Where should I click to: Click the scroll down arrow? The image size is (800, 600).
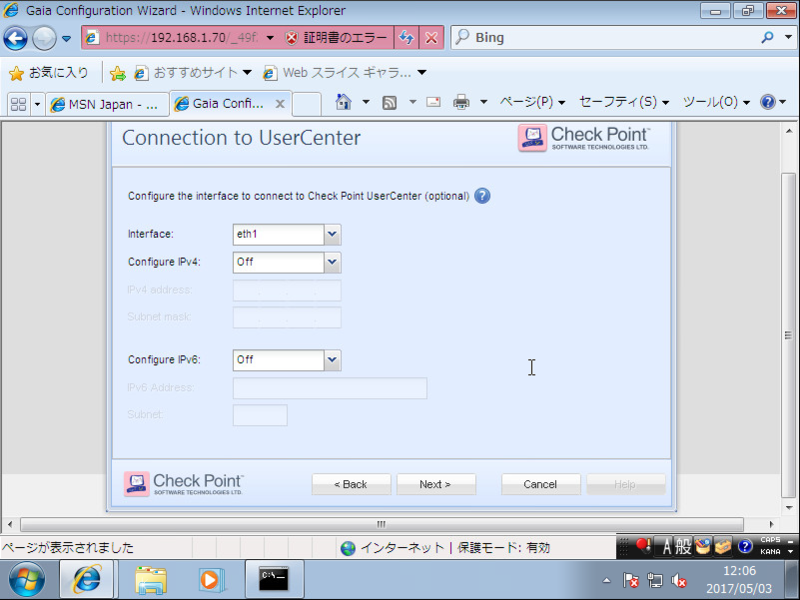click(789, 508)
